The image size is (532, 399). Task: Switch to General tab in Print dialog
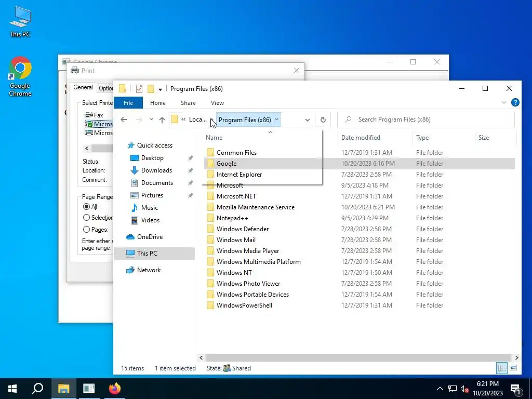point(83,87)
